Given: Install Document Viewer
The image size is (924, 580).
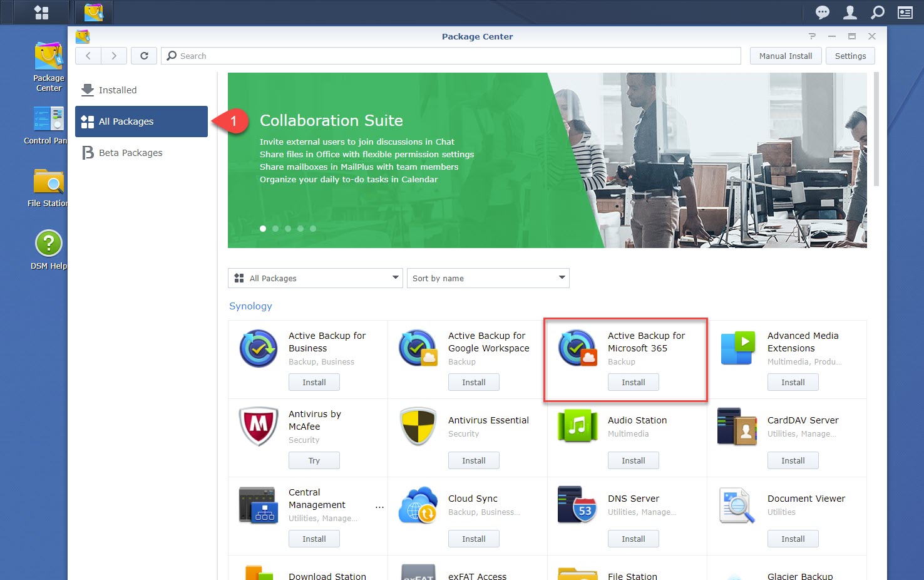Looking at the screenshot, I should click(x=793, y=539).
